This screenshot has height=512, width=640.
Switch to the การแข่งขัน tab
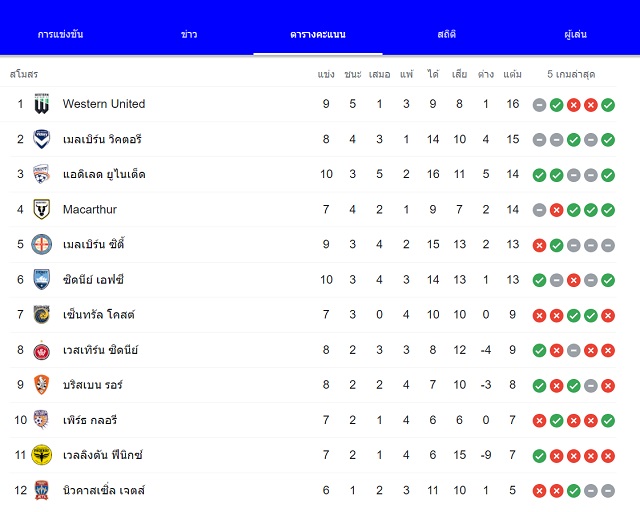pyautogui.click(x=60, y=34)
